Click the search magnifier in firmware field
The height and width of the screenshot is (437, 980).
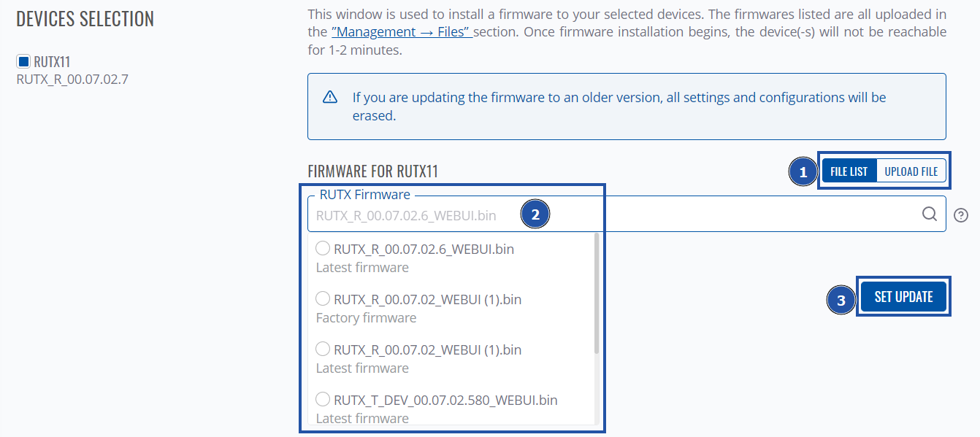929,214
